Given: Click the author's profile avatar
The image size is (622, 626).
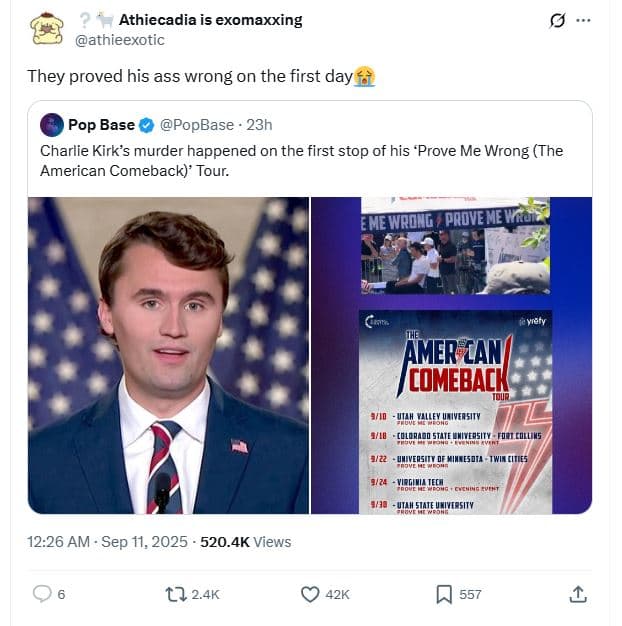Looking at the screenshot, I should (46, 29).
